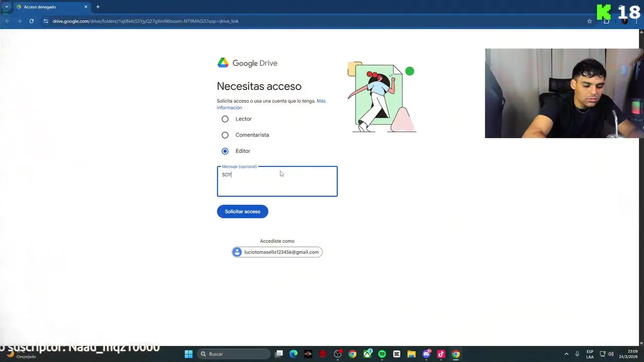The image size is (644, 362).
Task: Click the Google Drive logo
Action: point(247,63)
